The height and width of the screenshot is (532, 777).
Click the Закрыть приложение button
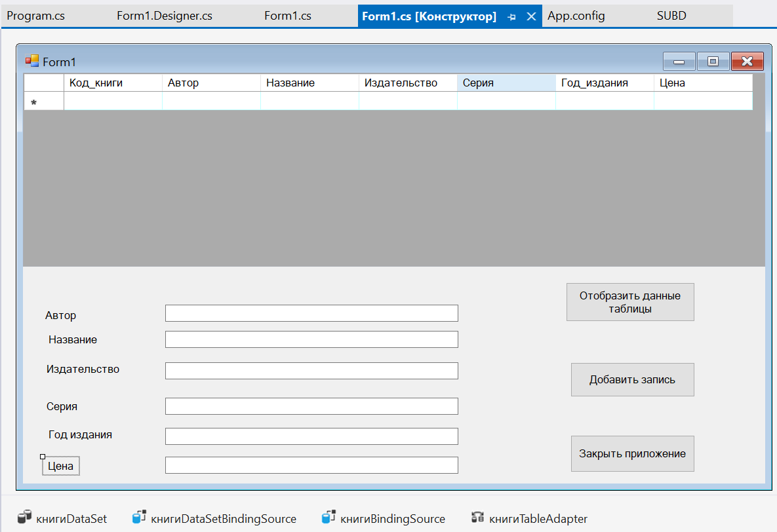pos(632,453)
